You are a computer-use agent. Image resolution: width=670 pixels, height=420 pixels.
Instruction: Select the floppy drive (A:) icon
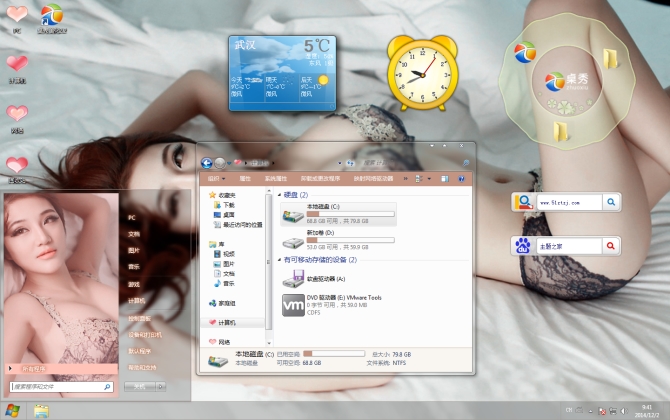coord(293,279)
